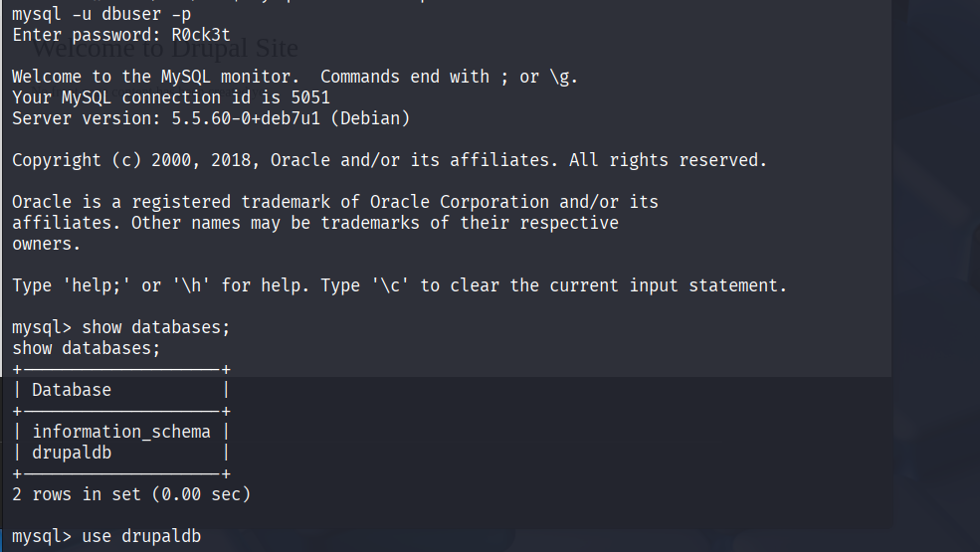980x552 pixels.
Task: Click the 'mysql> use drupaldb' prompt
Action: click(x=106, y=536)
